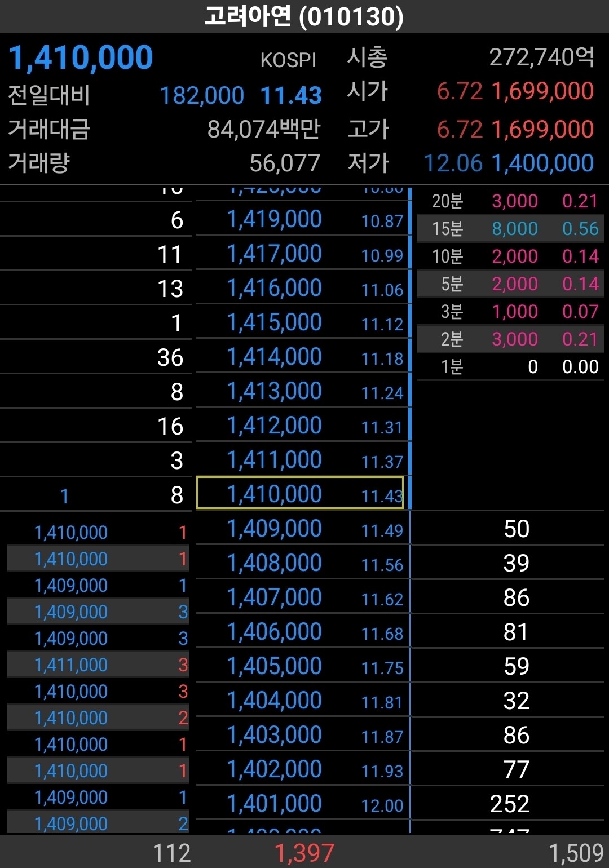Viewport: 609px width, 868px height.
Task: Tap the 시가 row price 1,699,000
Action: click(x=542, y=91)
